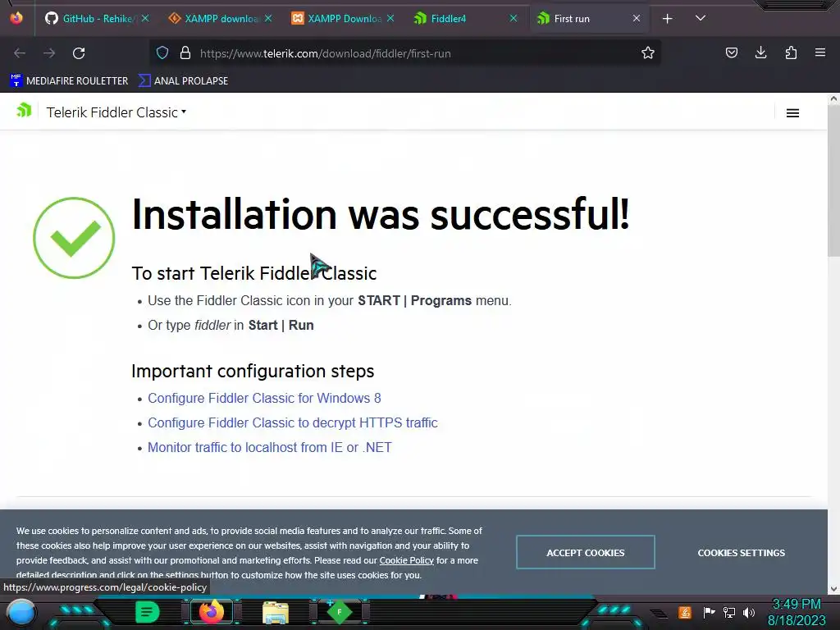This screenshot has height=630, width=840.
Task: Select Firefox in the taskbar
Action: pyautogui.click(x=212, y=612)
